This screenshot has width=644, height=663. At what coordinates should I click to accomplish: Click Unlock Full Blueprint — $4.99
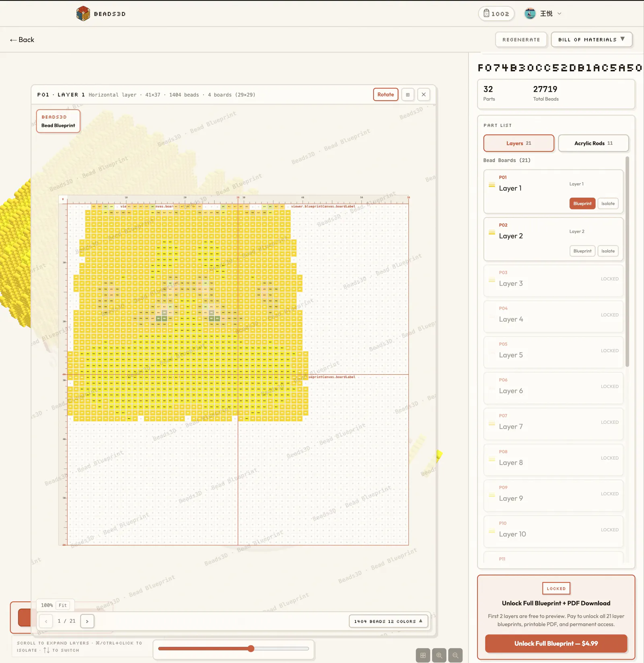tap(556, 643)
